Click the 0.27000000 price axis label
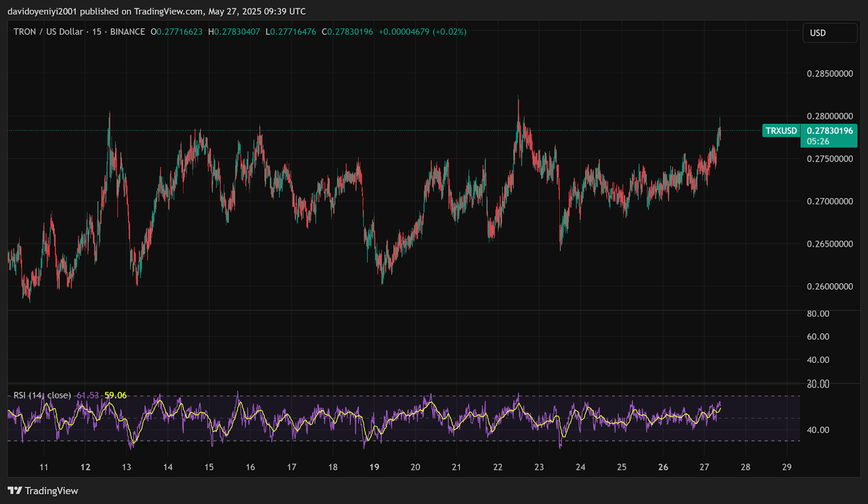This screenshot has height=504, width=868. pyautogui.click(x=829, y=201)
